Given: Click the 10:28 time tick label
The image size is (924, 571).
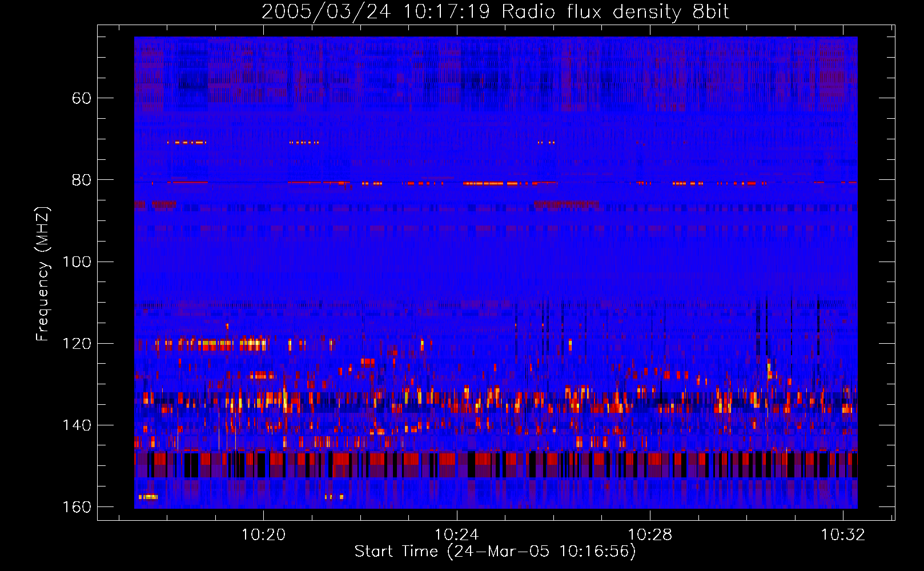Looking at the screenshot, I should tap(650, 535).
